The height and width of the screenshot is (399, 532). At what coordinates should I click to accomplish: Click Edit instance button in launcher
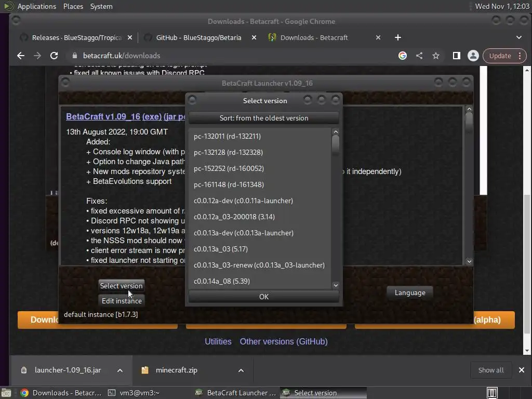(x=122, y=301)
